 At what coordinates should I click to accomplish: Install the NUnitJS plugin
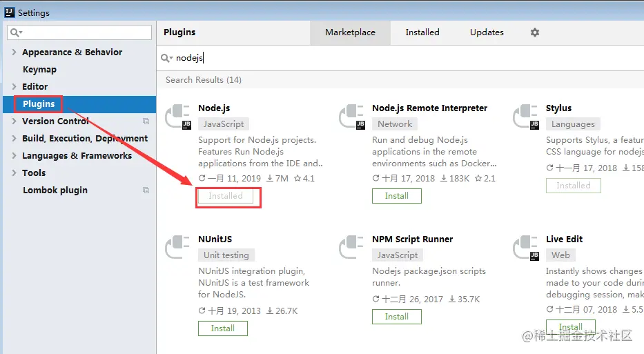[223, 328]
